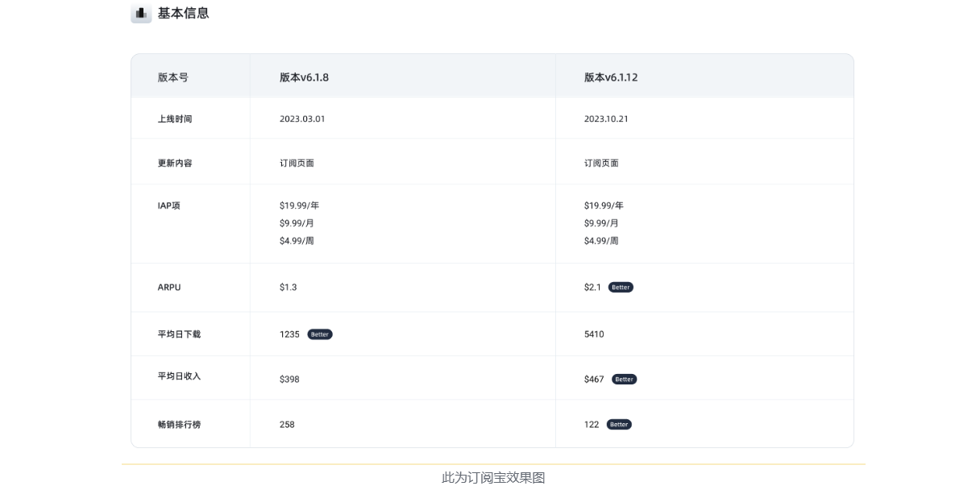Select the 版本v6.1.8 column header
Viewport: 980px width, 486px height.
304,77
